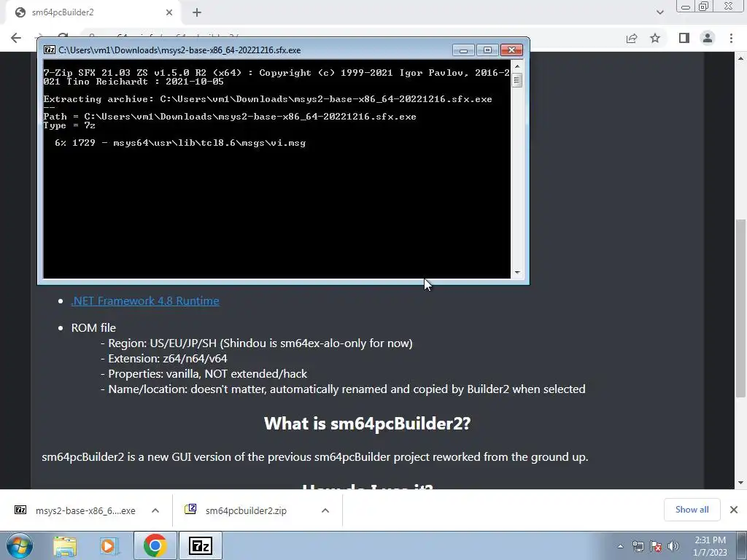Close the 7-Zip SFX console window

pyautogui.click(x=511, y=50)
